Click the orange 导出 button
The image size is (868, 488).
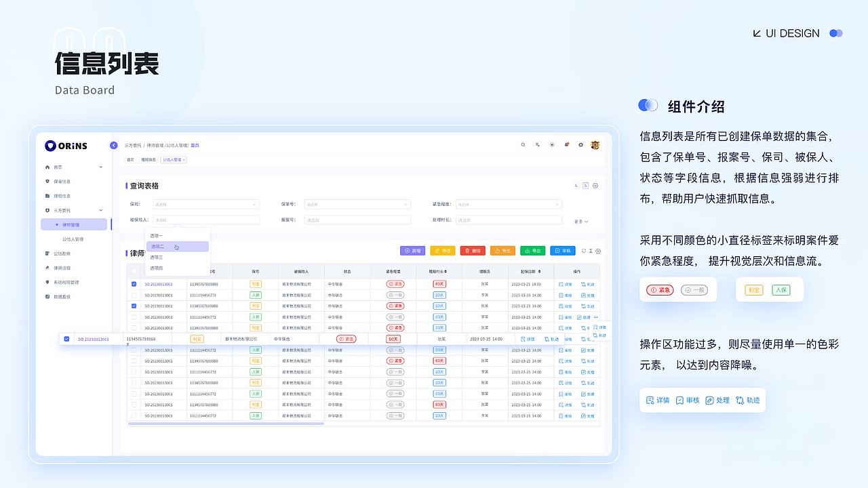[503, 251]
